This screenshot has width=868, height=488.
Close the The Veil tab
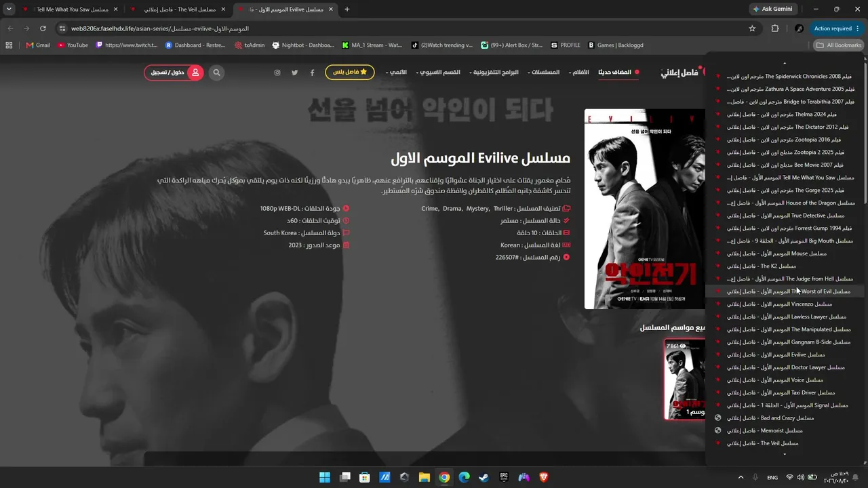[x=223, y=9]
